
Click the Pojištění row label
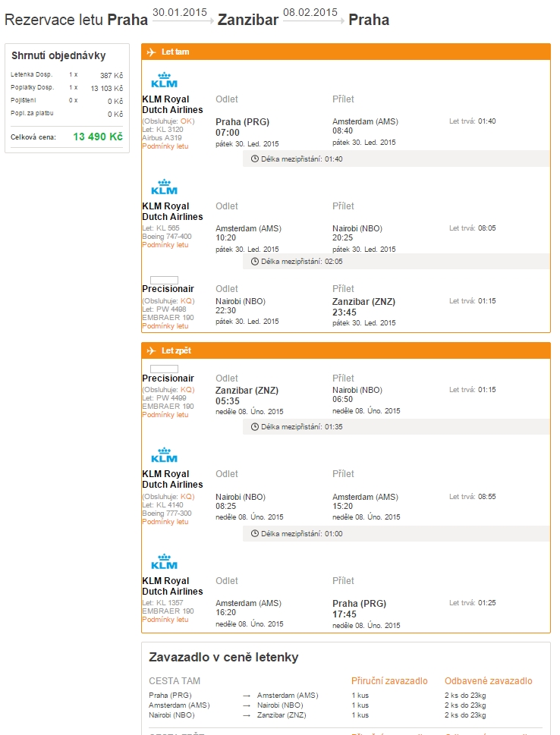[x=23, y=100]
